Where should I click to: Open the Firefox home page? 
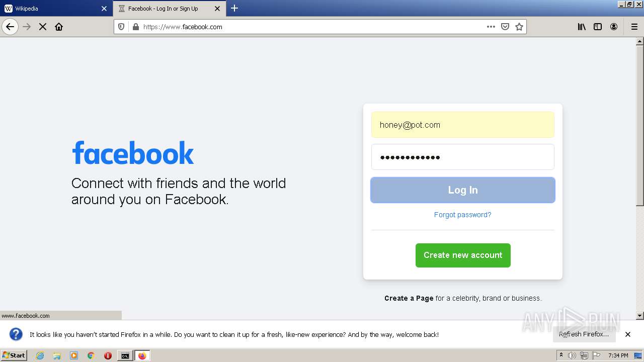59,27
